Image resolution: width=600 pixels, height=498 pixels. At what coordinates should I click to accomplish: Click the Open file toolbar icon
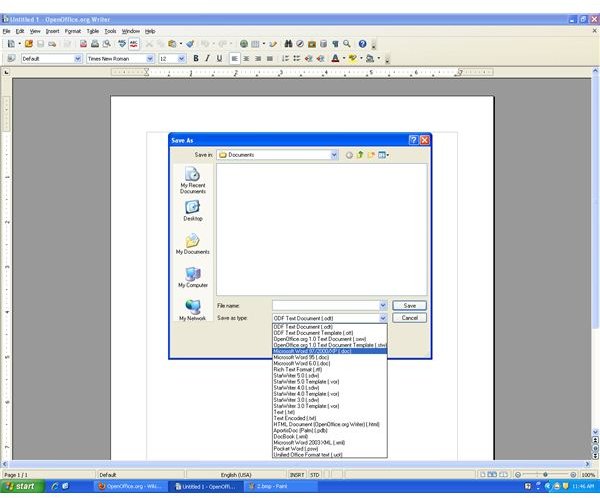[x=29, y=44]
